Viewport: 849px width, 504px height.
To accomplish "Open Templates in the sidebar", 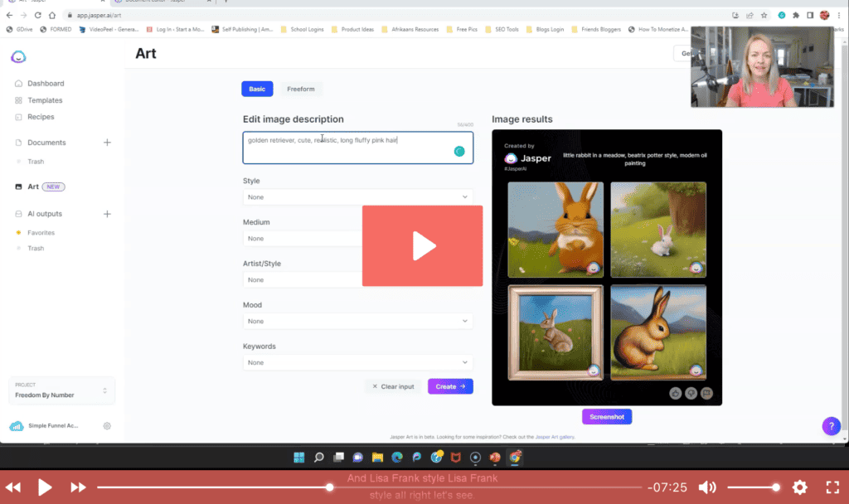I will [x=45, y=100].
